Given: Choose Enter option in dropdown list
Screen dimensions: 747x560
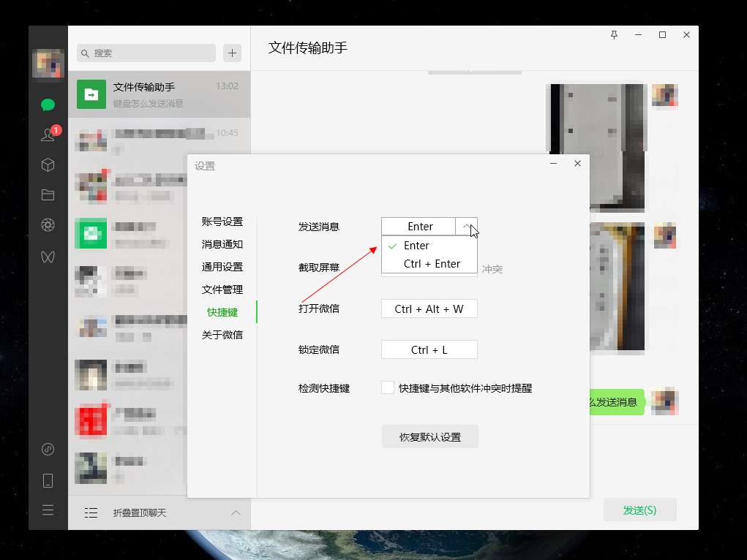Looking at the screenshot, I should coord(429,245).
